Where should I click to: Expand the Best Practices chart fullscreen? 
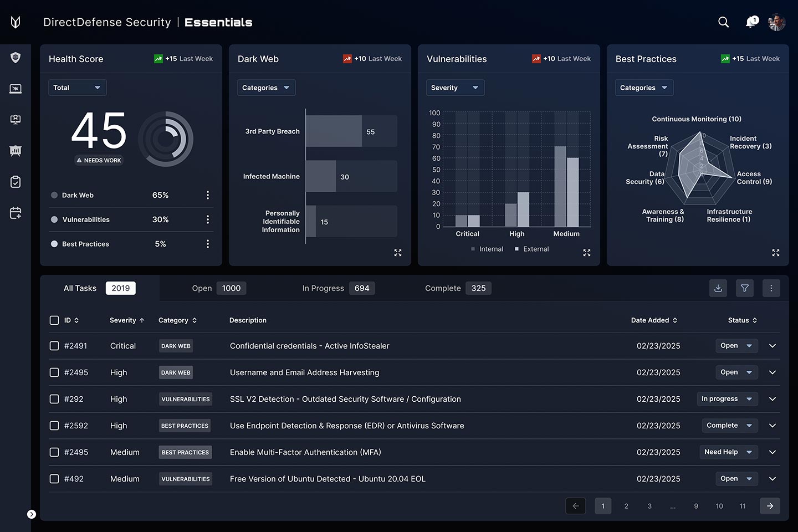776,253
